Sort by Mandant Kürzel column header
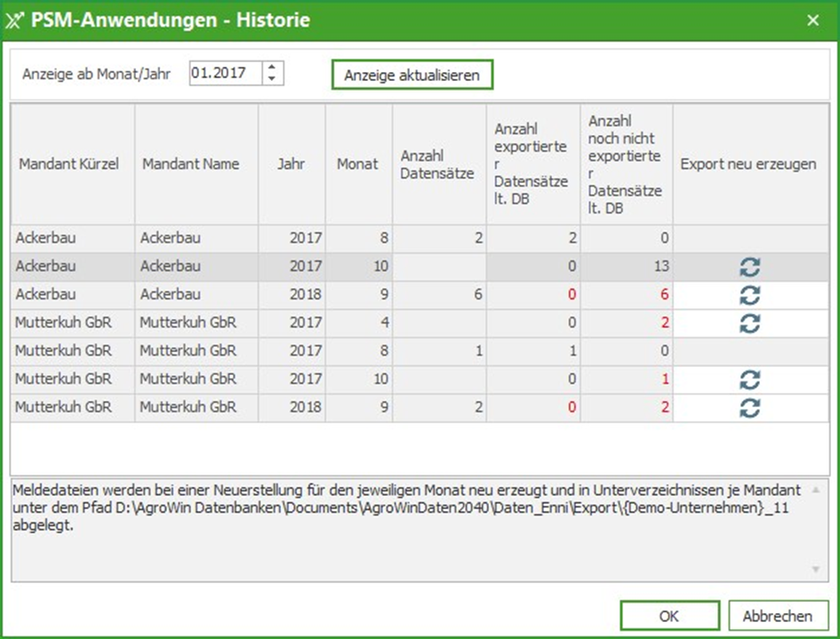 click(x=68, y=164)
